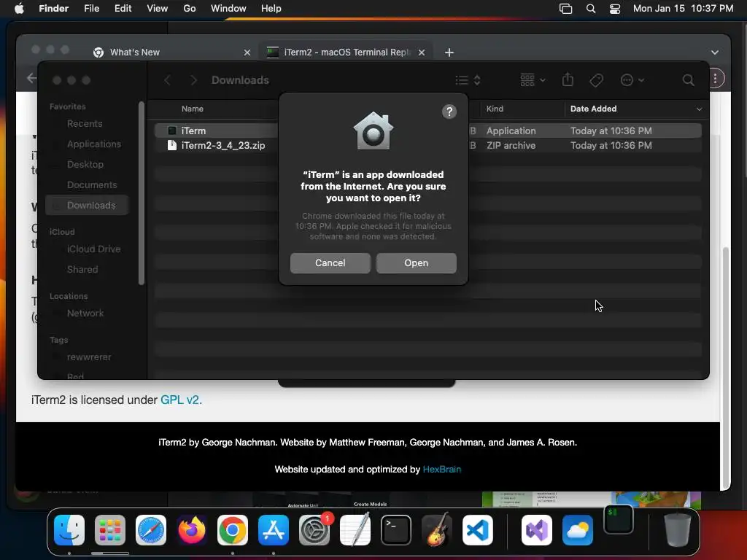Close the iTerm2 Chrome tab
Screen dimensions: 747x560
click(x=422, y=52)
